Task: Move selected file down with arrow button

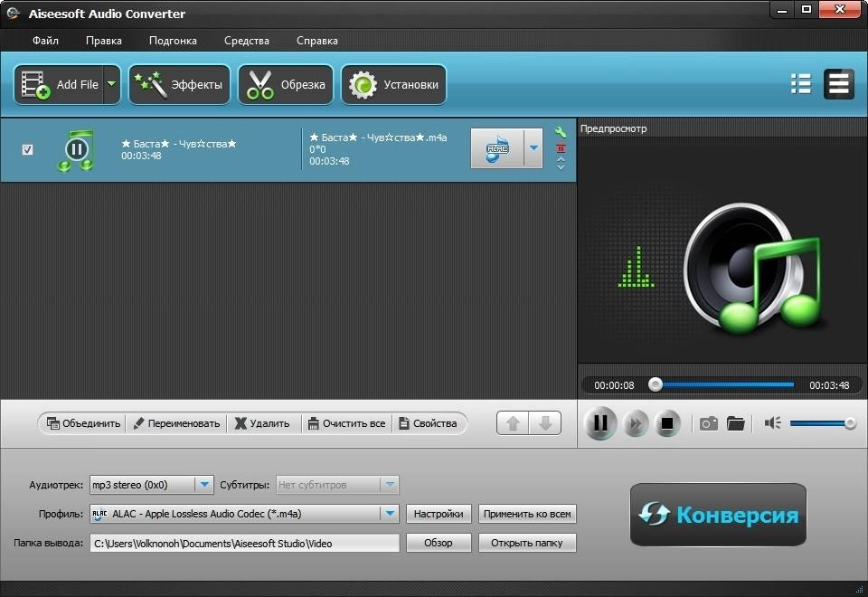Action: pos(545,423)
